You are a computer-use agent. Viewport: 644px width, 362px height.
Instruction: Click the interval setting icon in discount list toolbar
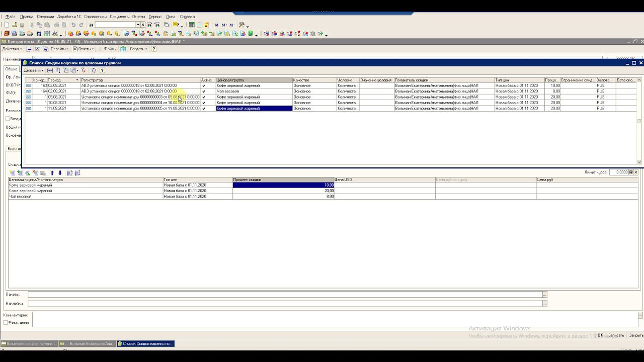pyautogui.click(x=50, y=70)
